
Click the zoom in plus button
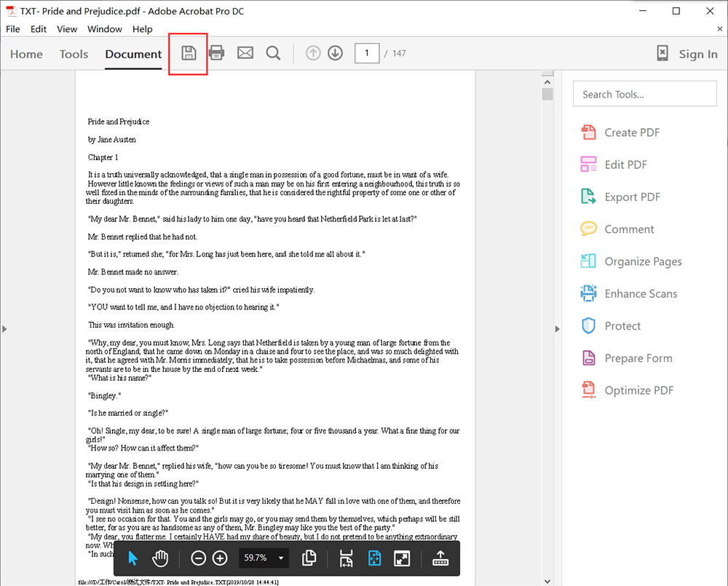tap(220, 558)
